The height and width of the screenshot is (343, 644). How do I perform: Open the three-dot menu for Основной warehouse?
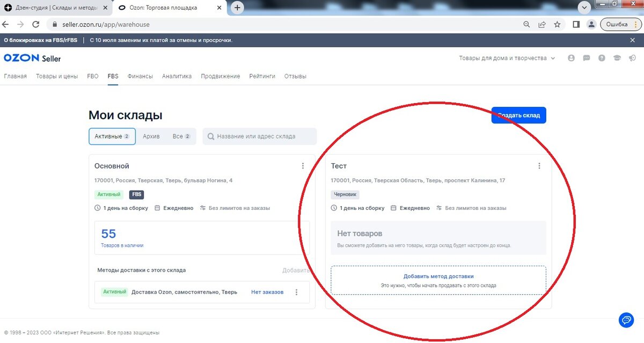pyautogui.click(x=303, y=166)
